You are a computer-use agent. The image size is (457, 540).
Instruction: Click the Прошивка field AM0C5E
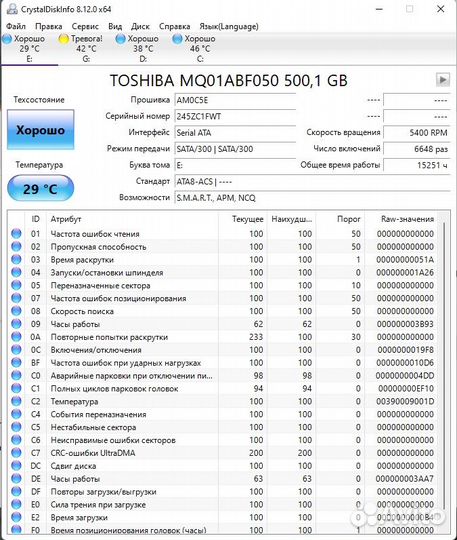235,100
